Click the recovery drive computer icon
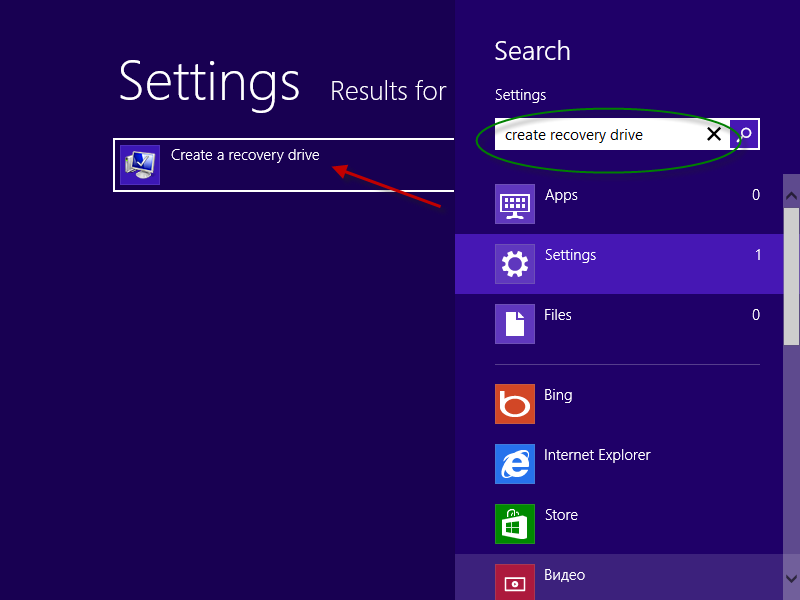800x600 pixels. click(x=140, y=165)
